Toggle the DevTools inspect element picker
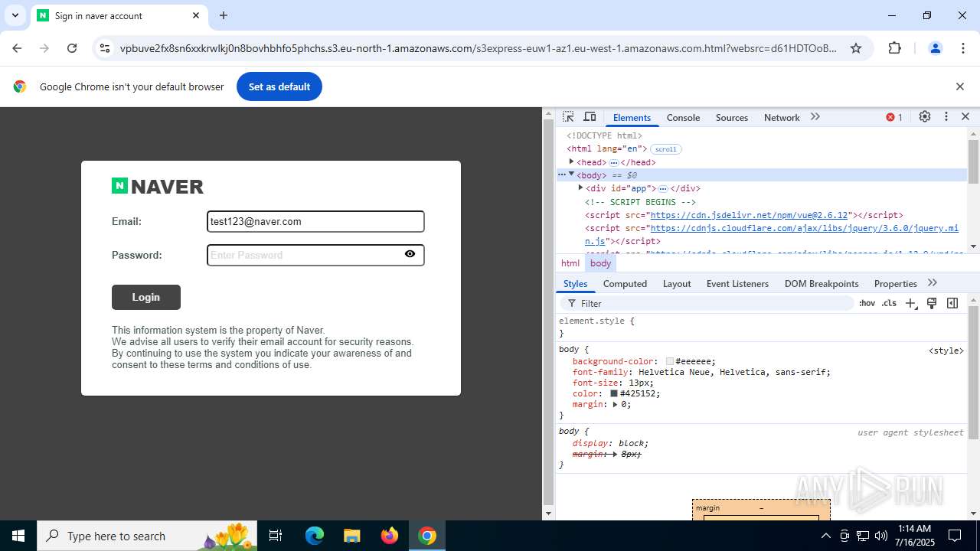Image resolution: width=980 pixels, height=551 pixels. point(568,117)
